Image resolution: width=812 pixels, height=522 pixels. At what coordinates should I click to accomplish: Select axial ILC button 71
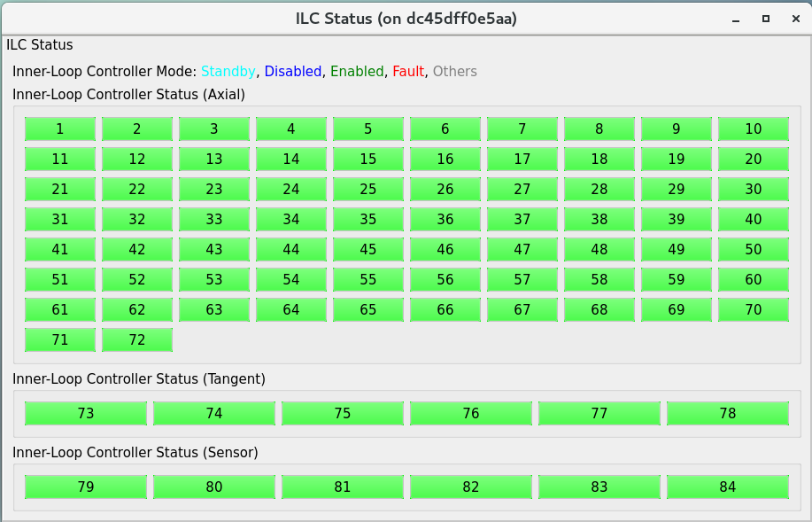(60, 340)
